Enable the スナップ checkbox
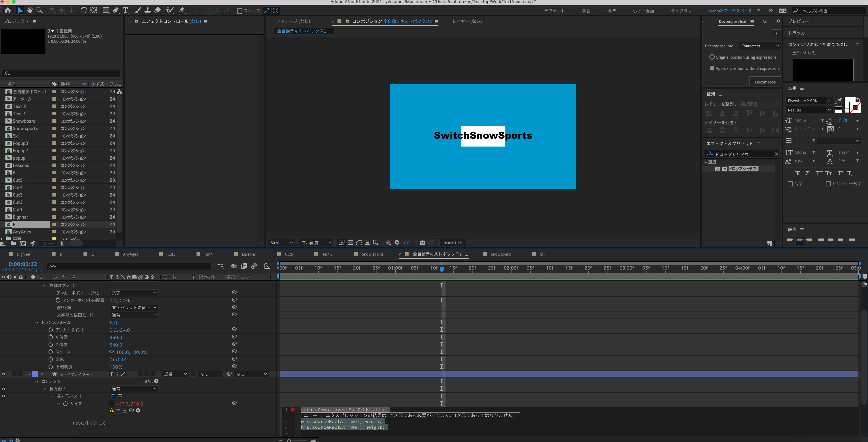Screen dimensions: 868x442 click(x=240, y=11)
